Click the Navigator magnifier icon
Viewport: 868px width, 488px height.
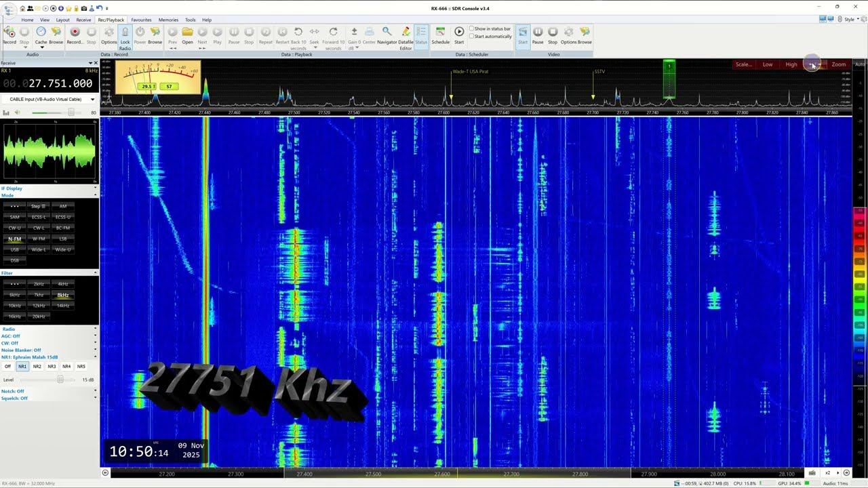387,35
